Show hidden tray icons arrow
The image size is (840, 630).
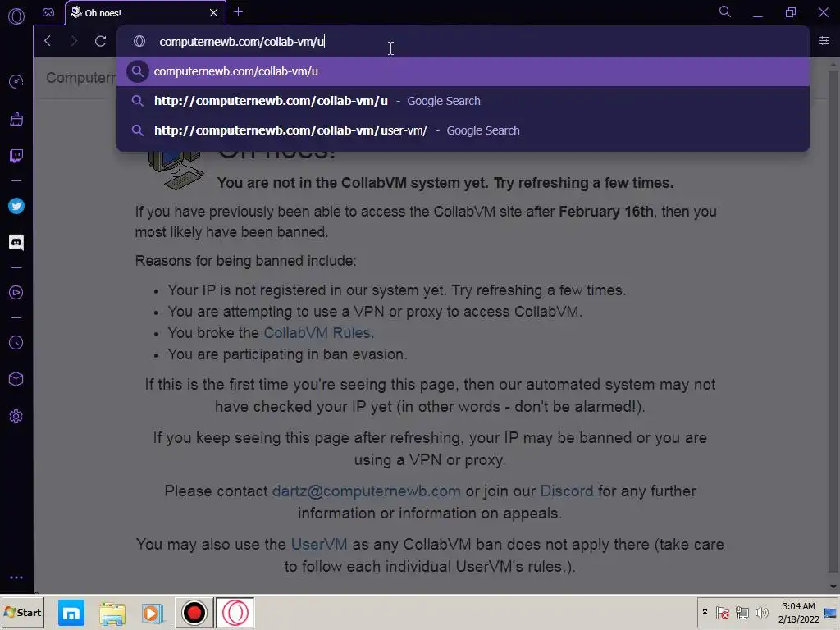pyautogui.click(x=705, y=612)
